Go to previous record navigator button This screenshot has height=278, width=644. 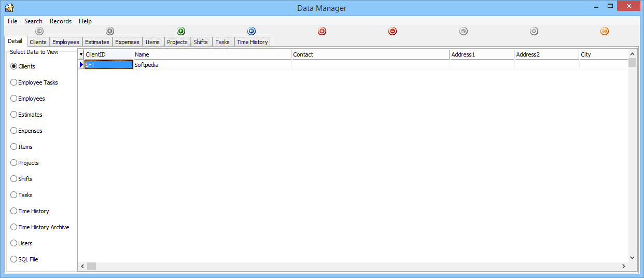pyautogui.click(x=110, y=31)
